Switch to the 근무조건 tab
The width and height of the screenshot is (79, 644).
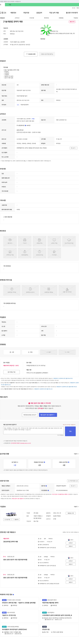(x=17, y=18)
